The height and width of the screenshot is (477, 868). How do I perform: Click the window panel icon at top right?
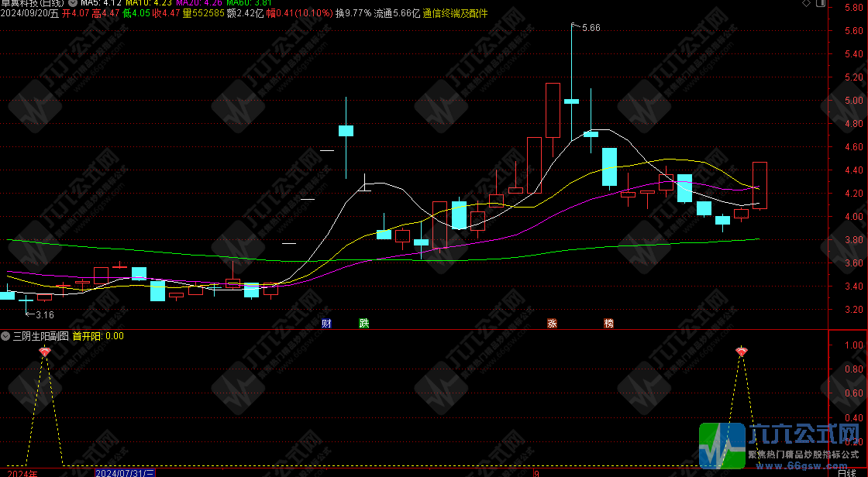[x=822, y=4]
